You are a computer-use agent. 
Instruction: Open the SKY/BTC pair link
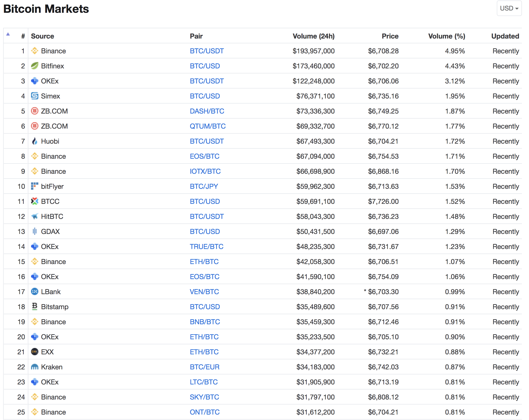pos(204,397)
